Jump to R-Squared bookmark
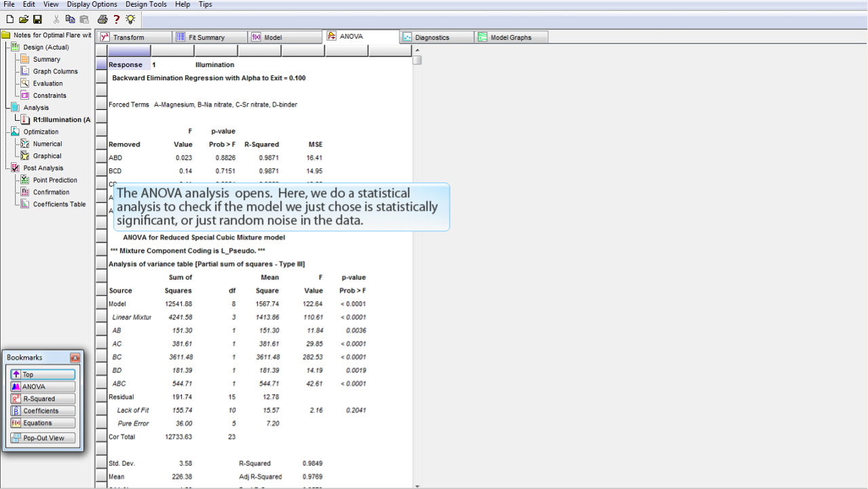This screenshot has width=868, height=489. click(x=43, y=399)
